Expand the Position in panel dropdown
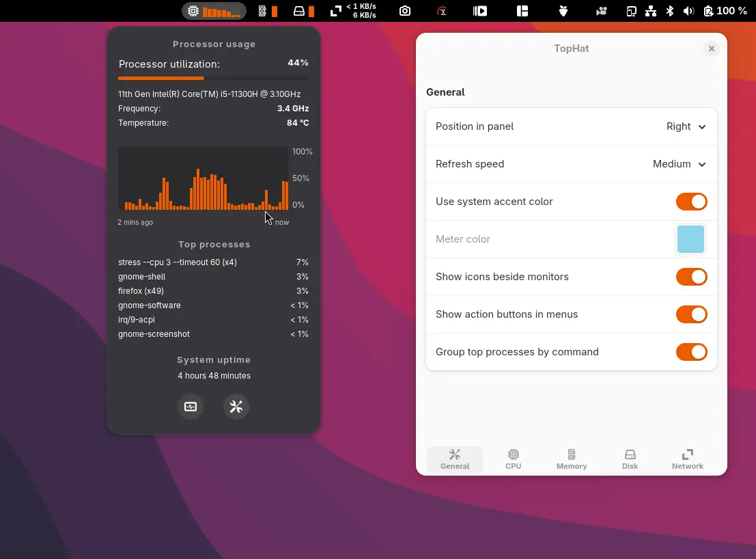 [x=686, y=126]
